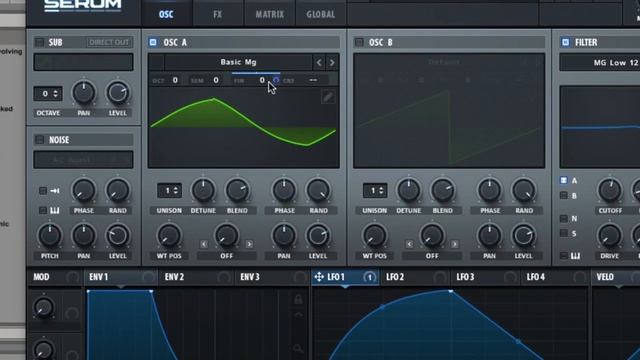Open OSC A warp mode OFF menu
The height and width of the screenshot is (360, 640).
pyautogui.click(x=227, y=256)
